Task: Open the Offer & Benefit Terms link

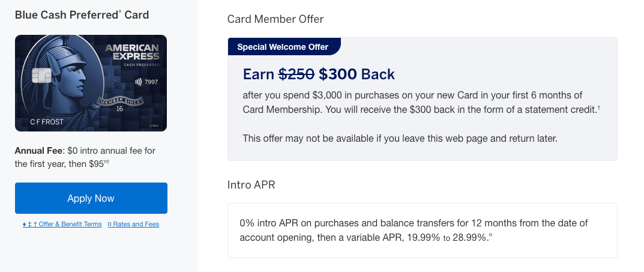Action: pyautogui.click(x=62, y=225)
